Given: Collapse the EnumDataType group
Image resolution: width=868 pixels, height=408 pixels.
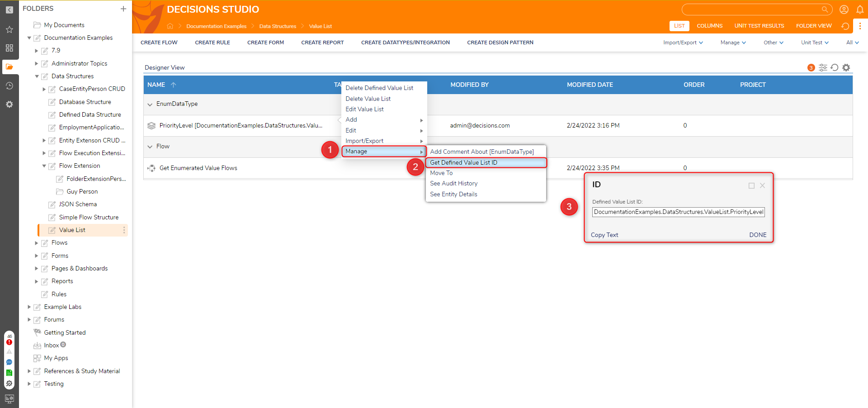Looking at the screenshot, I should click(x=150, y=104).
